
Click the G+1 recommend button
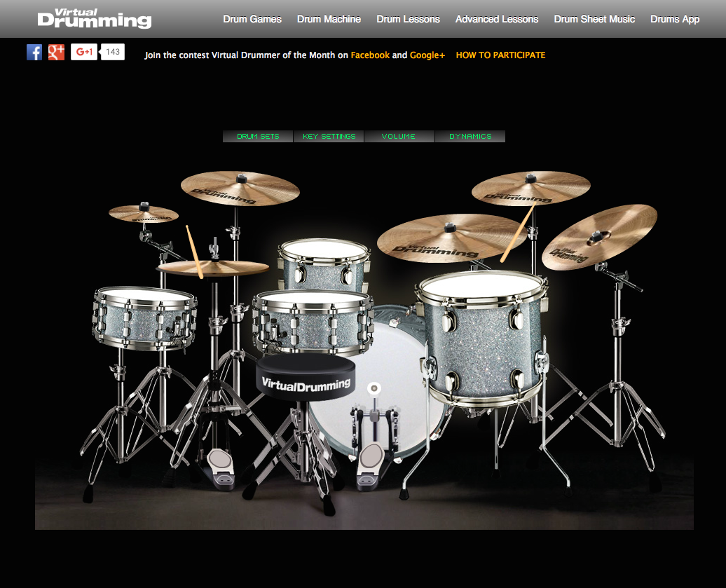pyautogui.click(x=84, y=52)
